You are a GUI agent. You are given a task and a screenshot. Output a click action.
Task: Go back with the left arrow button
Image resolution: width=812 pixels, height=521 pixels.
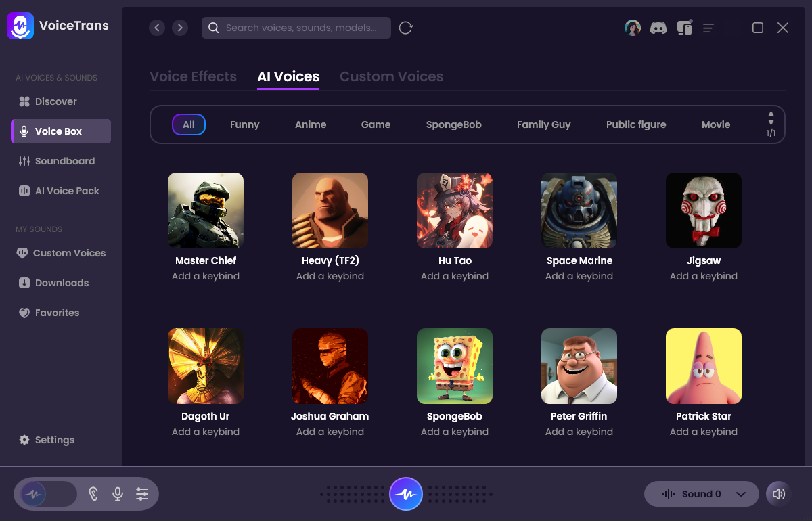click(x=157, y=28)
